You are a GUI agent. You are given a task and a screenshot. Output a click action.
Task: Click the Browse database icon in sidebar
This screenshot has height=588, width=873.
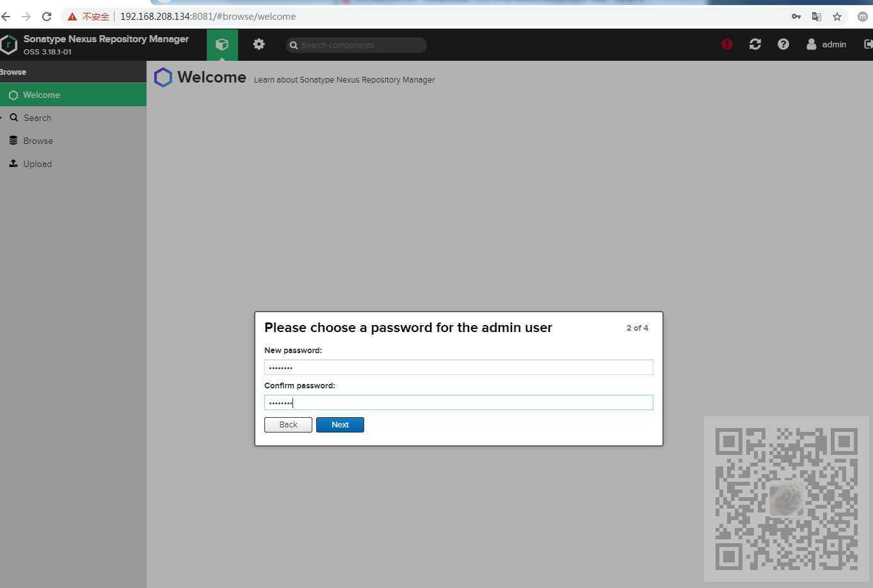(x=13, y=140)
